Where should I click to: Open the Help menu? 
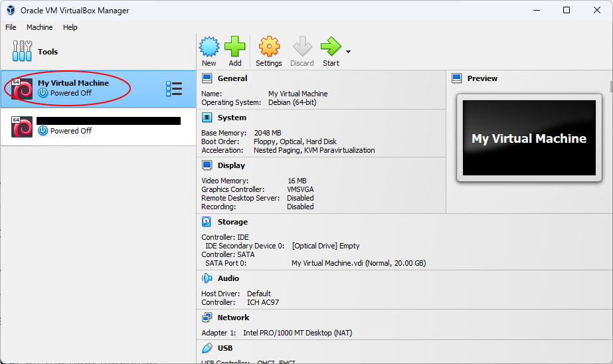[70, 27]
